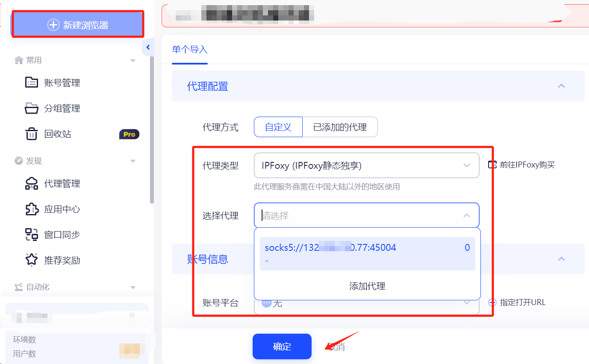
Task: Click the 代理类型 field label
Action: point(221,166)
